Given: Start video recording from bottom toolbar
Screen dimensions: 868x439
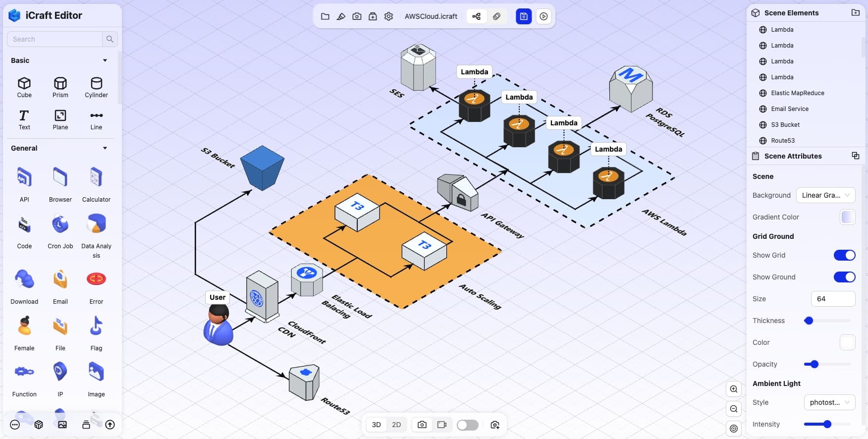Looking at the screenshot, I should tap(442, 425).
